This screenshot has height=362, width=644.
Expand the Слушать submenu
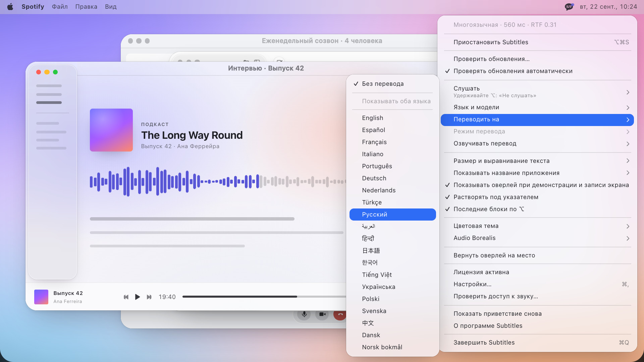click(537, 92)
